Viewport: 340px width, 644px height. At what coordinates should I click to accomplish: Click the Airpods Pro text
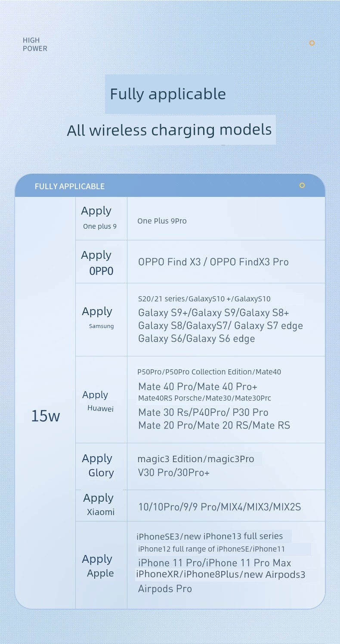tap(165, 589)
